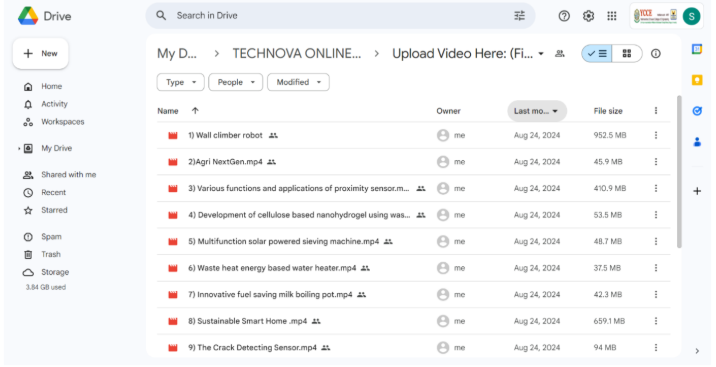Image resolution: width=716 pixels, height=367 pixels.
Task: Click the video icon of Wall climber robot
Action: [173, 136]
